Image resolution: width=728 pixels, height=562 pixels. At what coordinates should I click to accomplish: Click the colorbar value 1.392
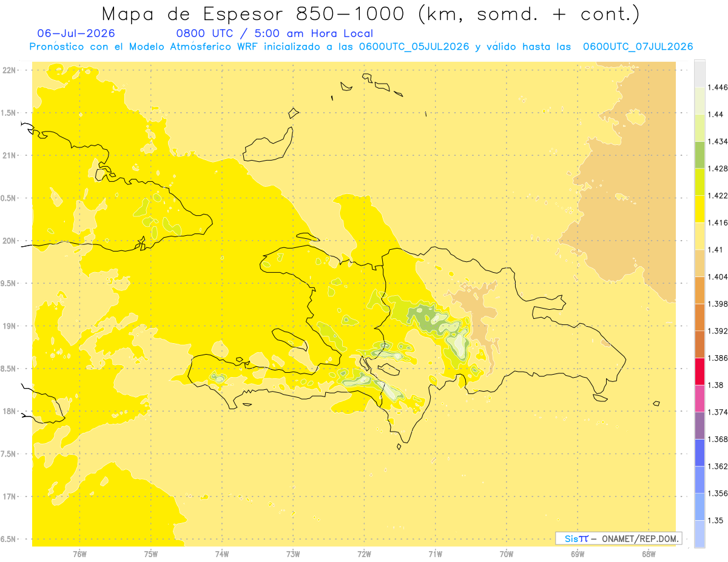pyautogui.click(x=717, y=331)
